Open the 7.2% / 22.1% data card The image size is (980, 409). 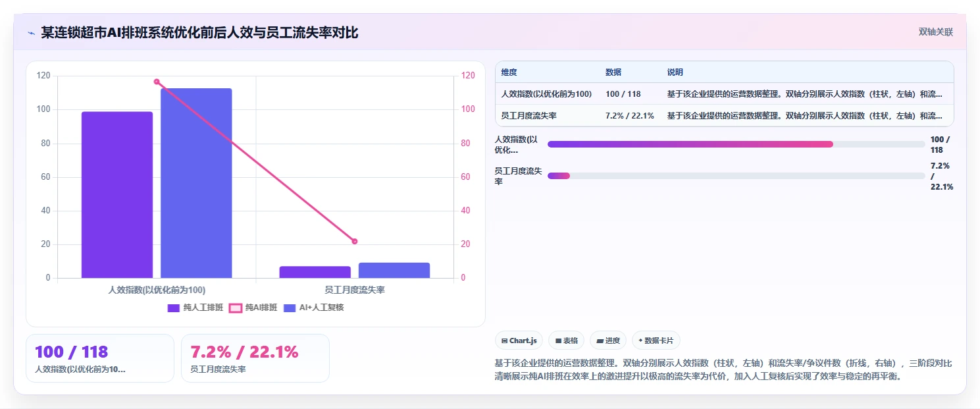(x=255, y=358)
